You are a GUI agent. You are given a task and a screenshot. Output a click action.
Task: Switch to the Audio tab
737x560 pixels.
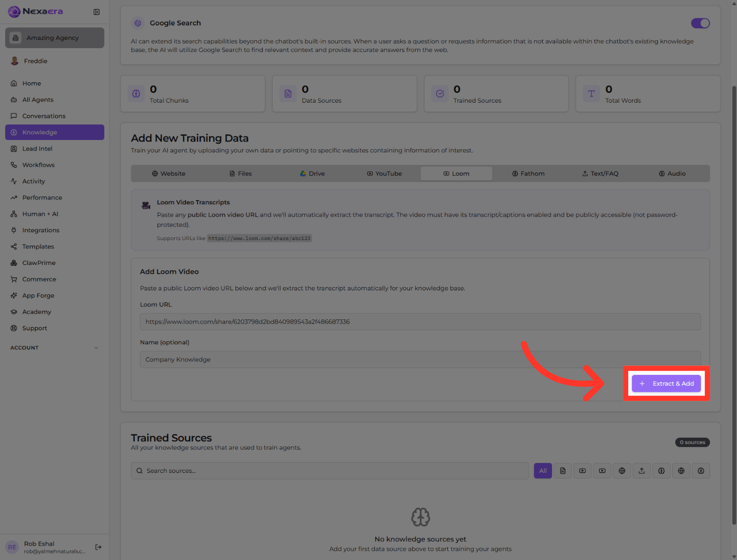click(x=672, y=174)
